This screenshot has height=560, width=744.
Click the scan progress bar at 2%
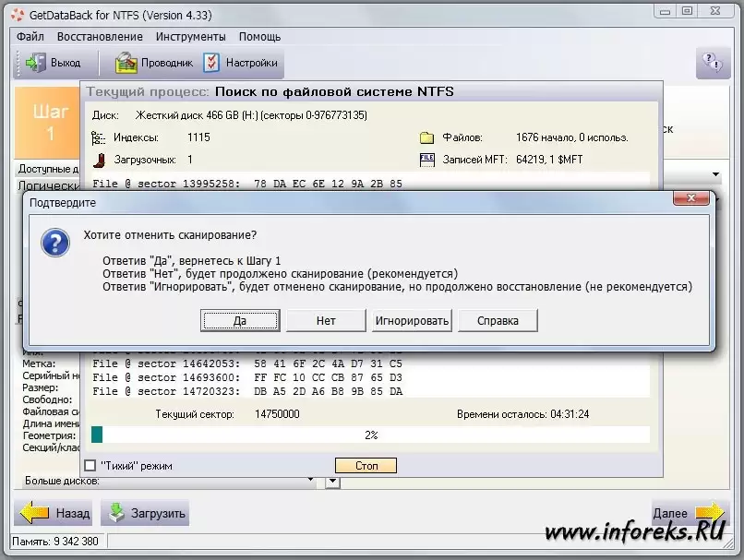tap(370, 435)
